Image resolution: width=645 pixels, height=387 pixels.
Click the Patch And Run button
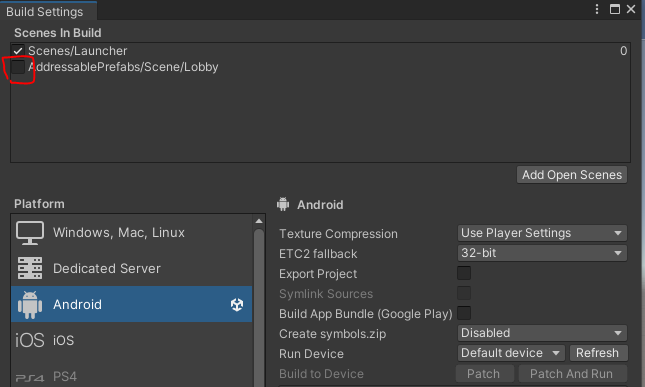(572, 374)
